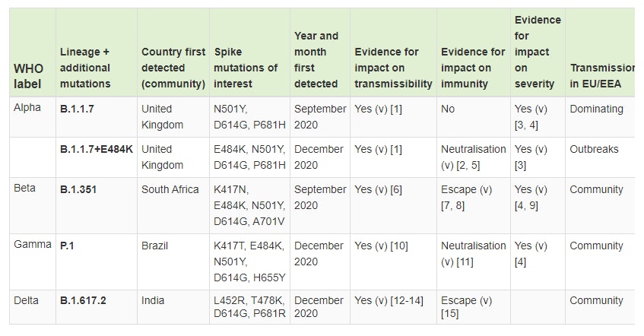Click the WHO label column header
The image size is (644, 336).
click(x=29, y=75)
